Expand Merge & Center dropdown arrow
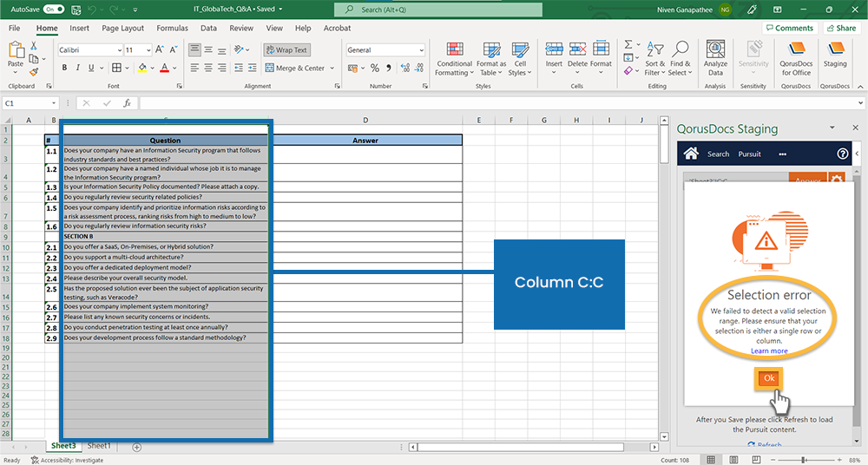The image size is (868, 465). (x=332, y=68)
